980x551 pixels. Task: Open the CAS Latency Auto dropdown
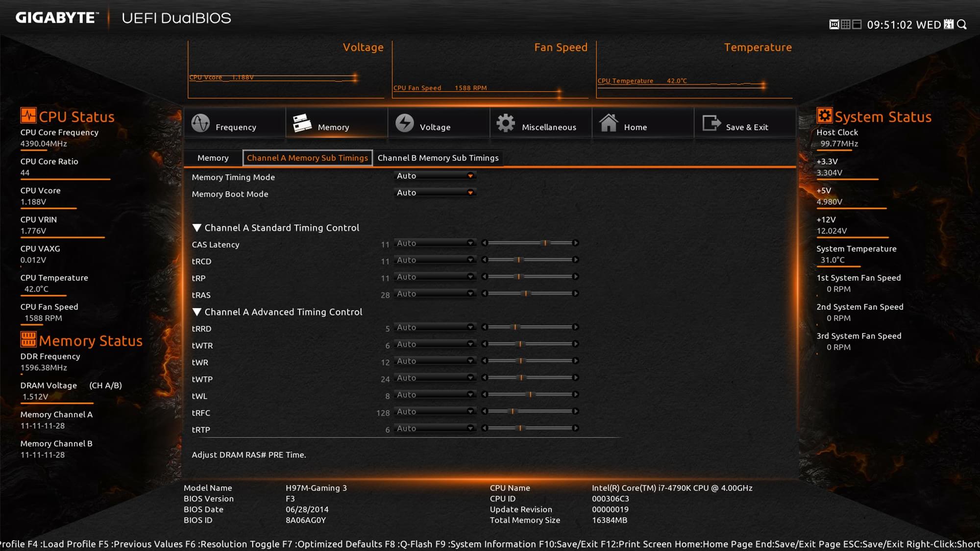[435, 243]
